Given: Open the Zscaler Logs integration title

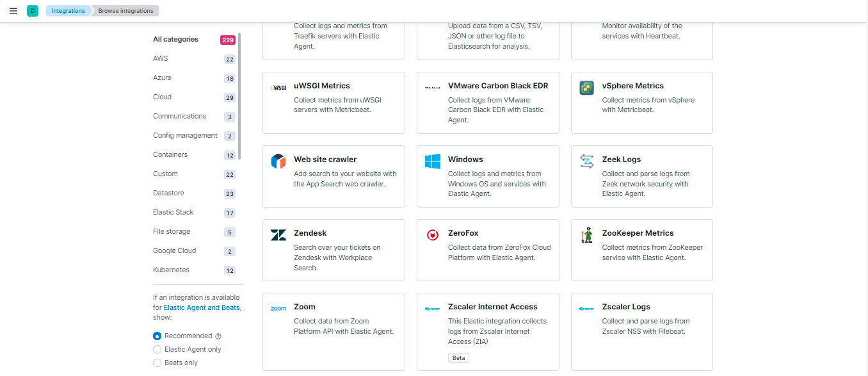Looking at the screenshot, I should pyautogui.click(x=626, y=307).
